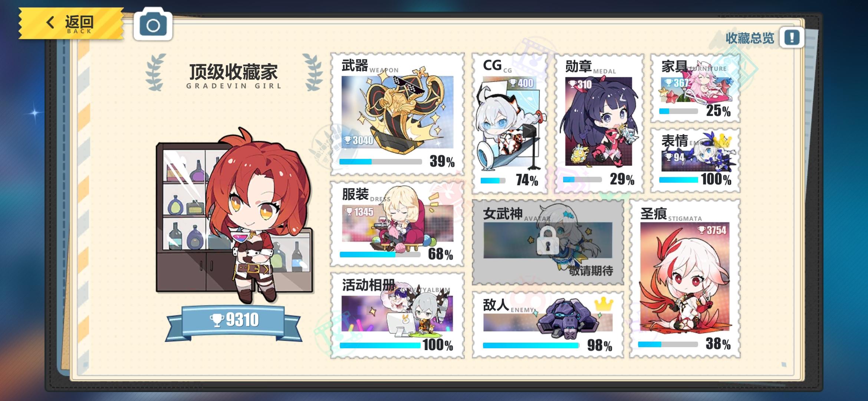The image size is (868, 401).
Task: Open the CG collection stamp
Action: click(510, 123)
